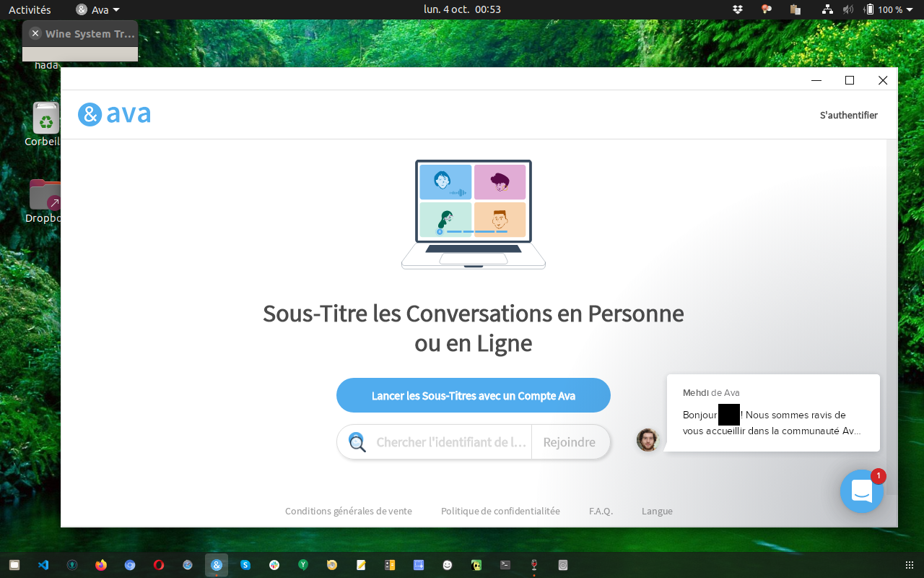The height and width of the screenshot is (578, 924).
Task: Open the green Y app in the dock
Action: click(303, 565)
